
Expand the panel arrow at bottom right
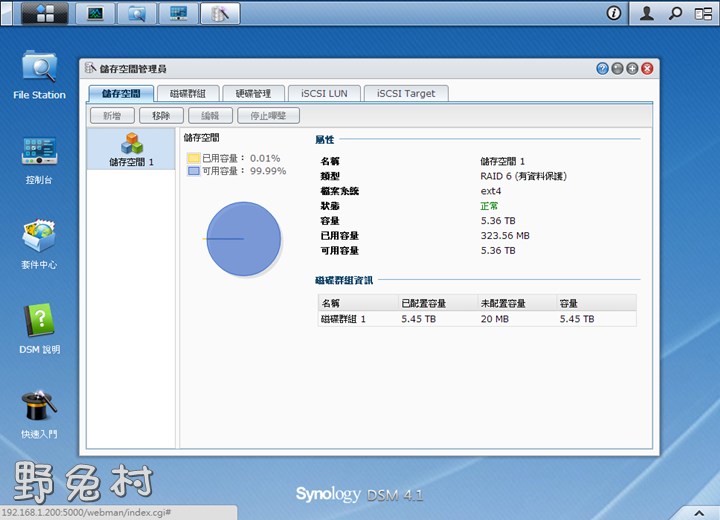698,513
